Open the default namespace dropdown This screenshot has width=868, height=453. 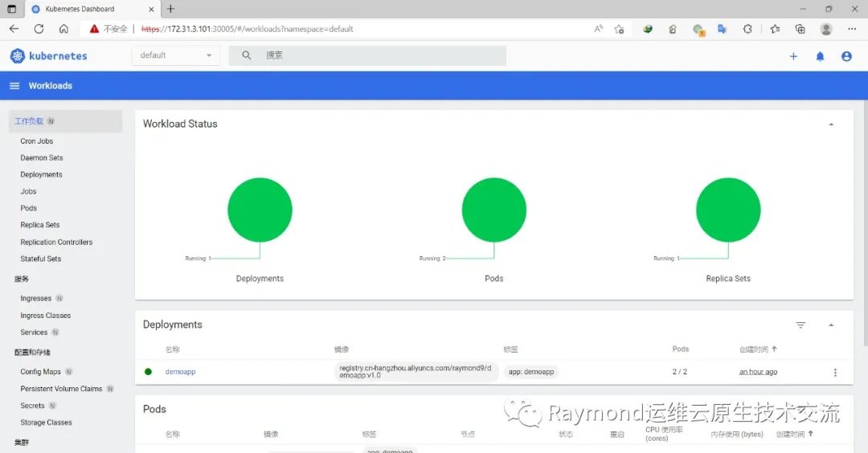(x=175, y=55)
